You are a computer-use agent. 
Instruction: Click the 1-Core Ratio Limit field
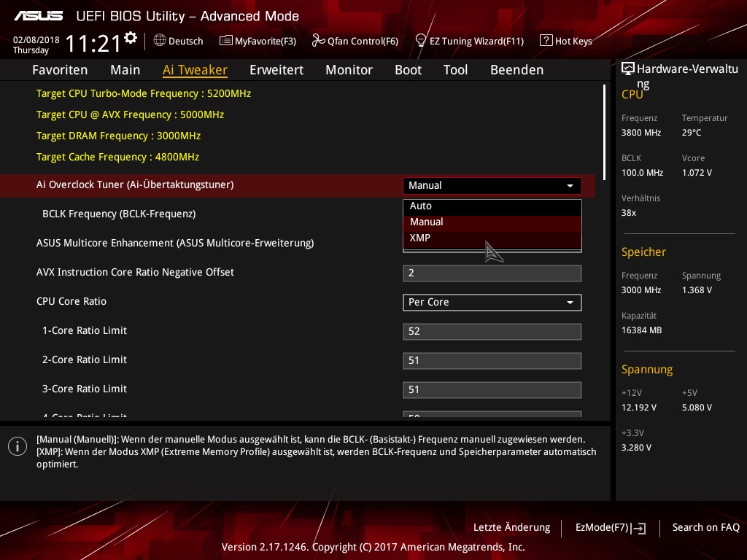[x=492, y=332]
